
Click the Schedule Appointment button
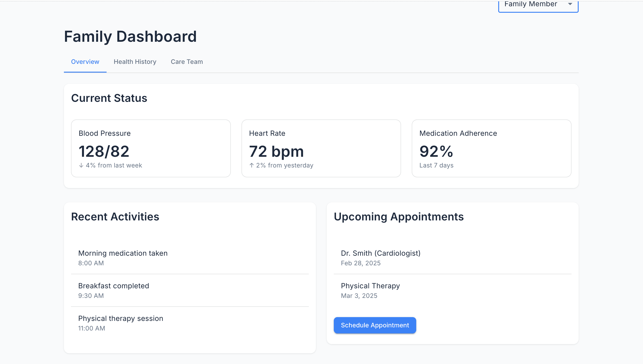(375, 325)
